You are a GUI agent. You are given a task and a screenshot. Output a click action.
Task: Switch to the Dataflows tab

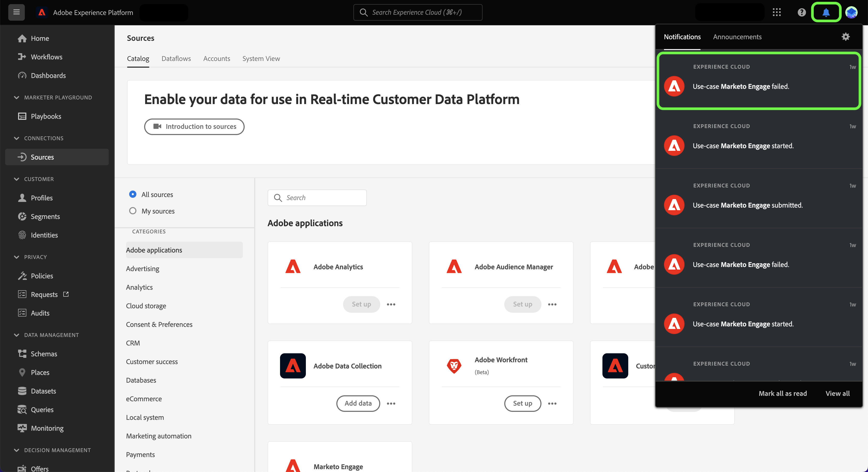tap(176, 59)
